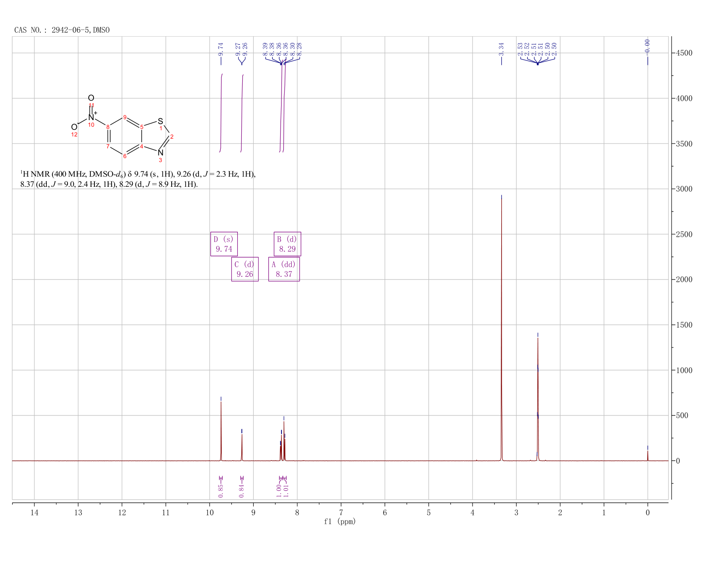
Task: Click the oxygen atom labeled 11
Action: coord(91,98)
